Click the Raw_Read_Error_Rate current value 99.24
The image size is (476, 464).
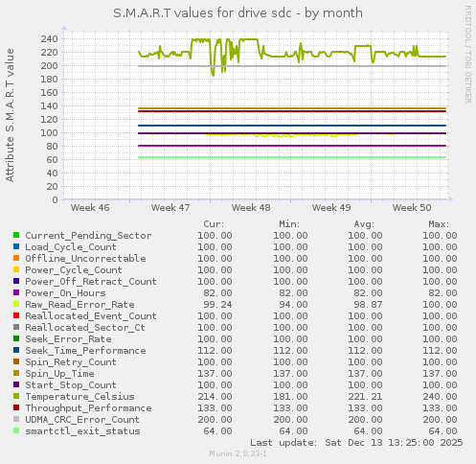[x=217, y=305]
